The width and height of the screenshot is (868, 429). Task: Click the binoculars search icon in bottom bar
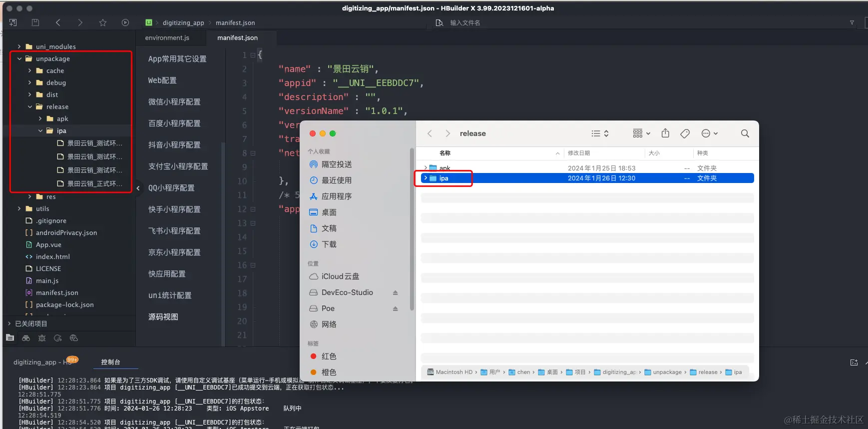tap(26, 338)
